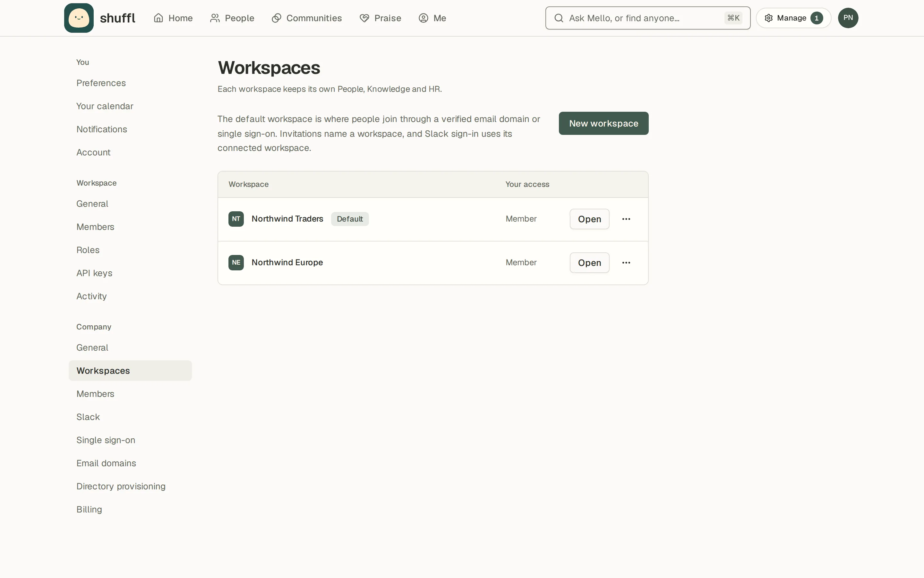Screen dimensions: 924x578
Task: Click the Manage gear button
Action: tap(793, 18)
